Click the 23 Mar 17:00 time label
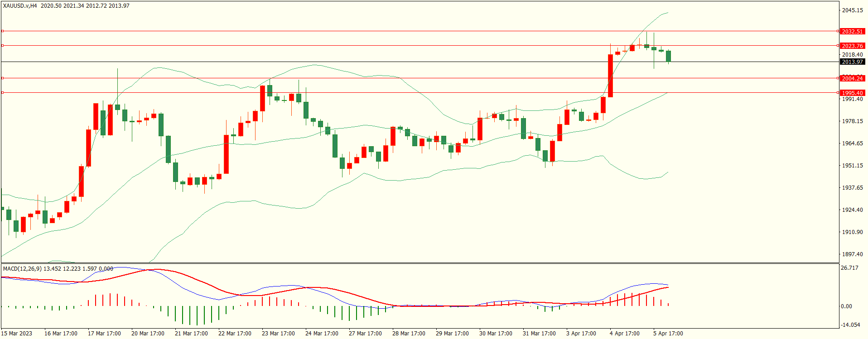 point(278,333)
